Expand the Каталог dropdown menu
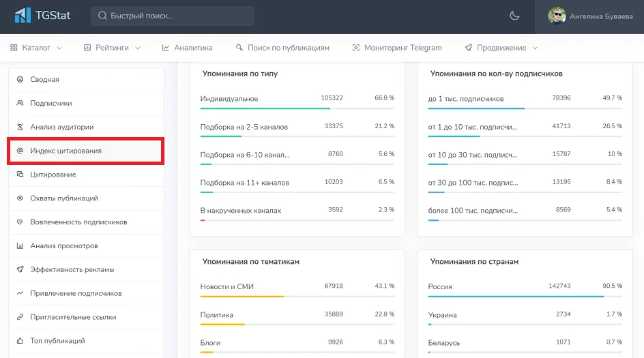 (37, 48)
